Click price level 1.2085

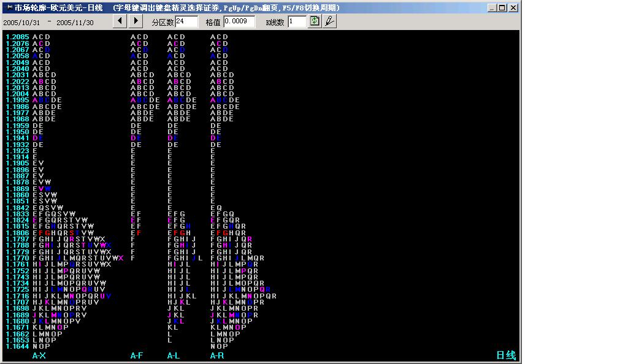18,37
